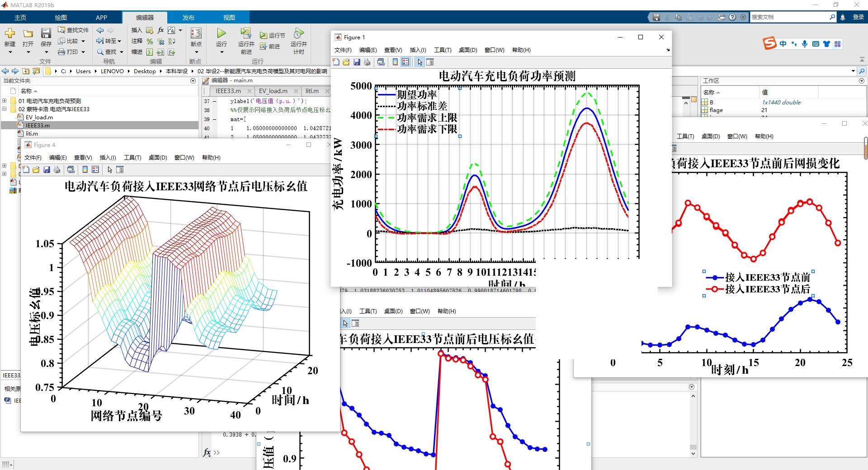Toggle Edit Plot arrow in Figure 1

click(420, 62)
